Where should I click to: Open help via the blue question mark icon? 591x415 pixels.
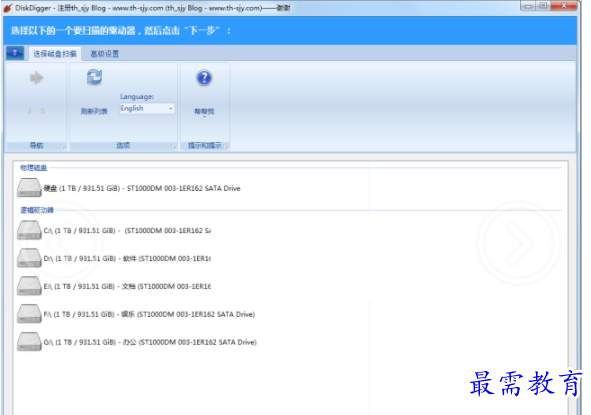coord(204,78)
